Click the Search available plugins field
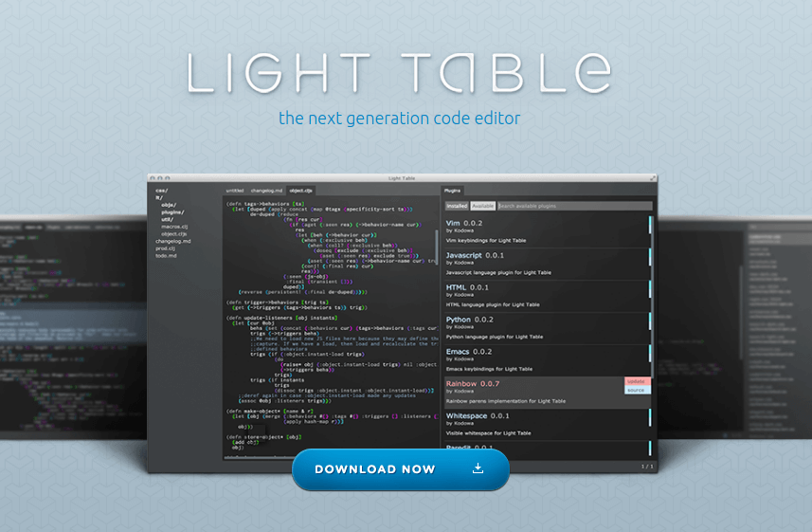This screenshot has height=532, width=812. (574, 206)
